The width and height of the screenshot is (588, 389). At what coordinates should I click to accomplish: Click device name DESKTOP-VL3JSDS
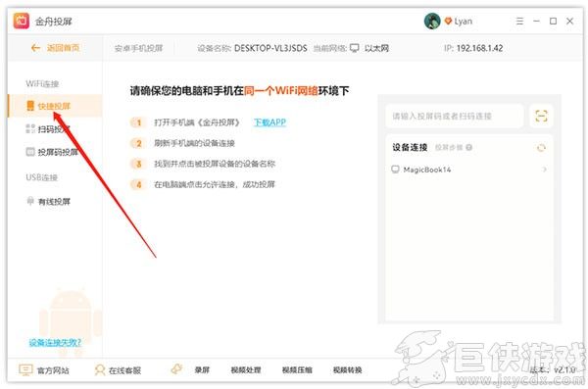point(270,48)
